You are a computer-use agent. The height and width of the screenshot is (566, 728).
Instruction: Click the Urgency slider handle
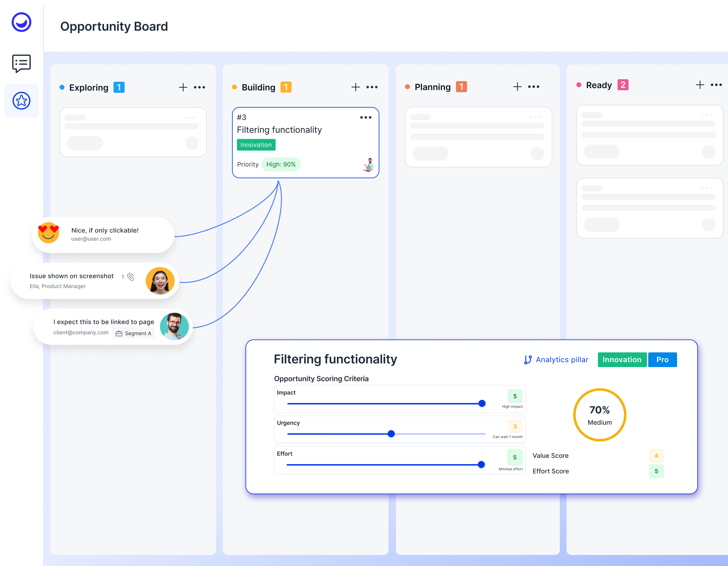pyautogui.click(x=391, y=434)
